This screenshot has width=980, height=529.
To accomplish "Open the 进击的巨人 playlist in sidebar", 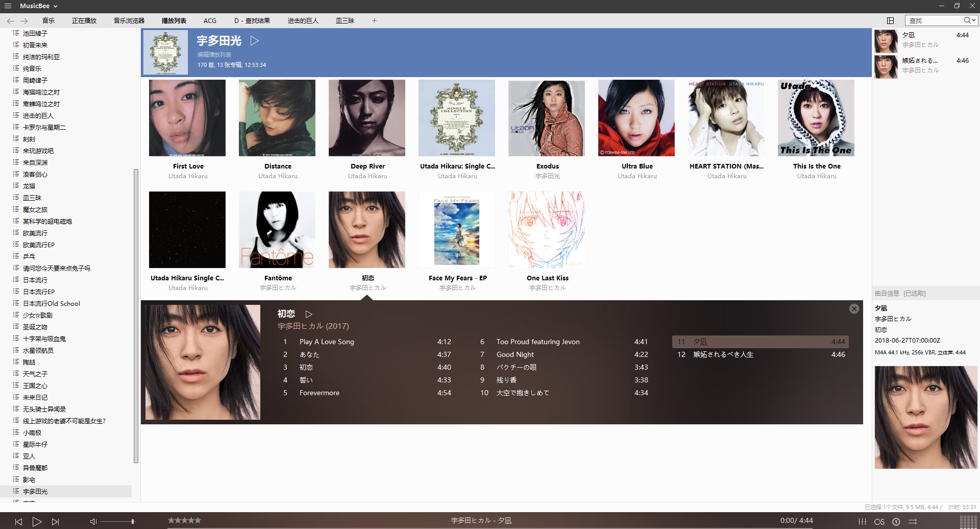I will click(x=38, y=115).
